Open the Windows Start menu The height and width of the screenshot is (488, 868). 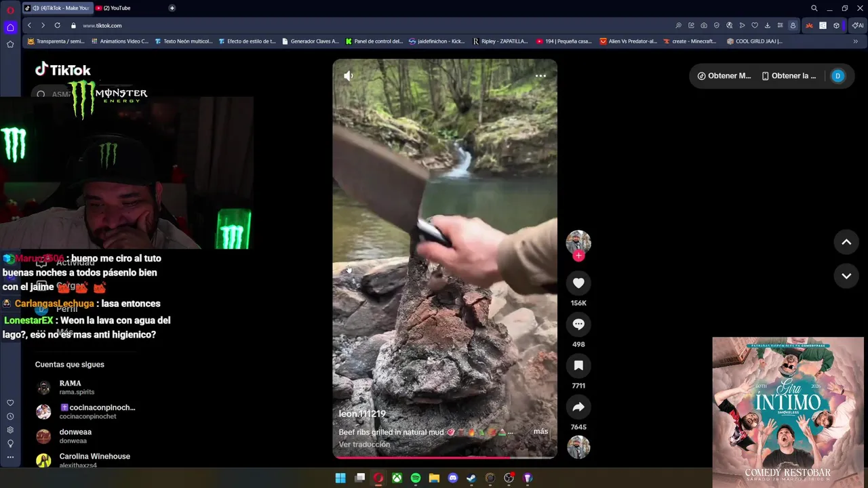click(x=340, y=478)
